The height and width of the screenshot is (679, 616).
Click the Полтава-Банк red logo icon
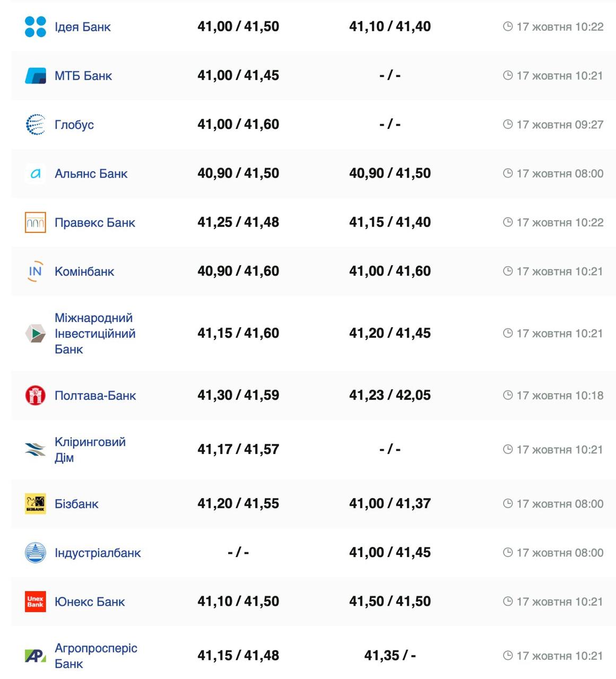pos(36,395)
